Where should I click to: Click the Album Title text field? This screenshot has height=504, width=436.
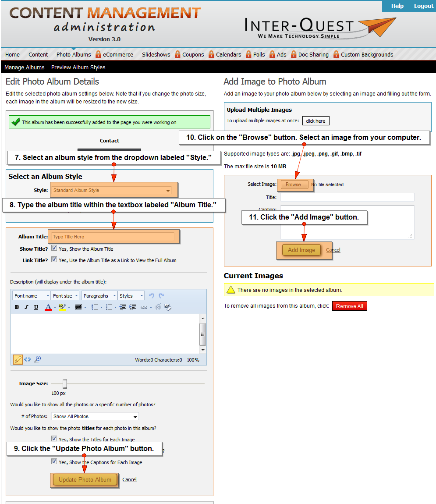[112, 237]
